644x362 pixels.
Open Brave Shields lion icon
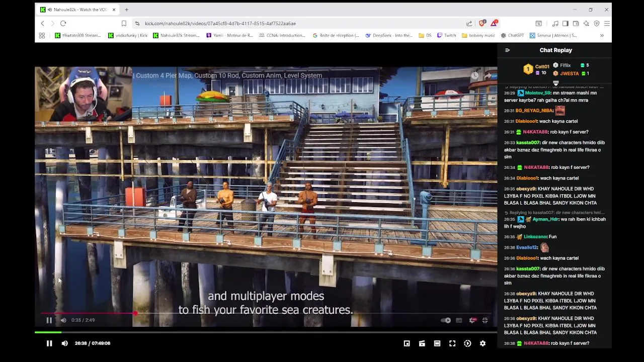pos(482,23)
